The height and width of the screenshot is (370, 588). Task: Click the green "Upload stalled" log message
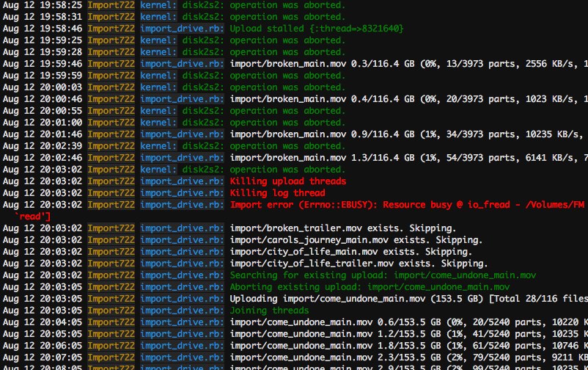click(316, 29)
